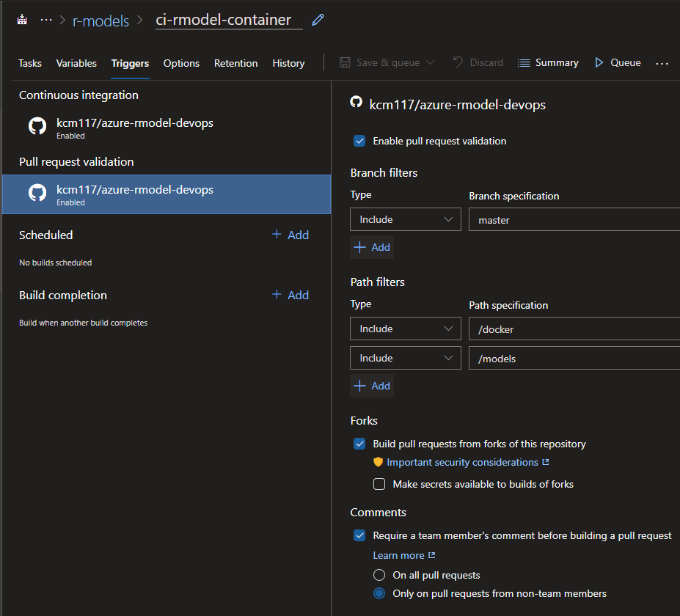680x616 pixels.
Task: Select Pull request validation kcm117/azure-rmodel-devops repository
Action: point(167,194)
